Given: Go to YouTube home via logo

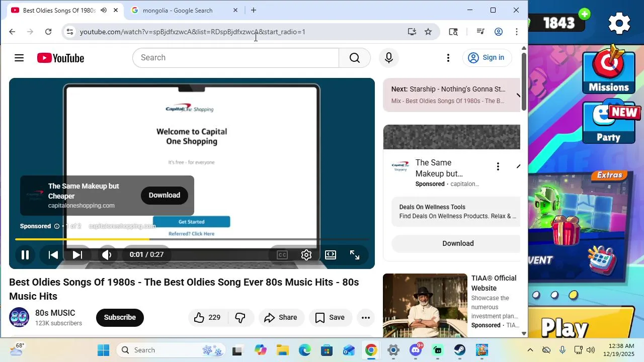Looking at the screenshot, I should click(60, 58).
